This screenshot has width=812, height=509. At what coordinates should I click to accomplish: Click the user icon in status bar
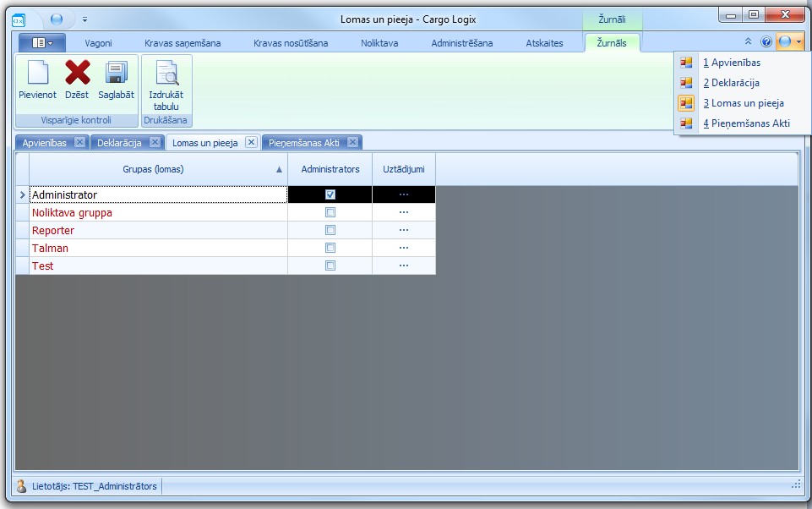coord(22,486)
